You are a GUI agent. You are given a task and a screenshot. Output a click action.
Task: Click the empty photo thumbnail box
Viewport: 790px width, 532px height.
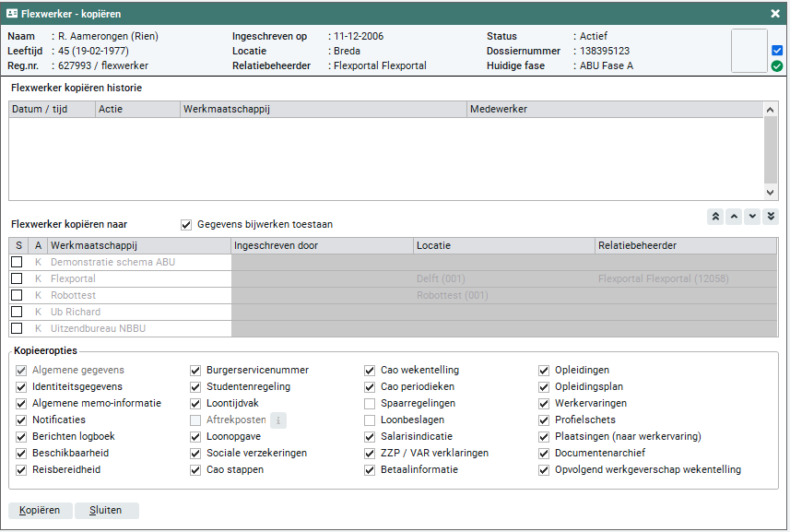(748, 51)
